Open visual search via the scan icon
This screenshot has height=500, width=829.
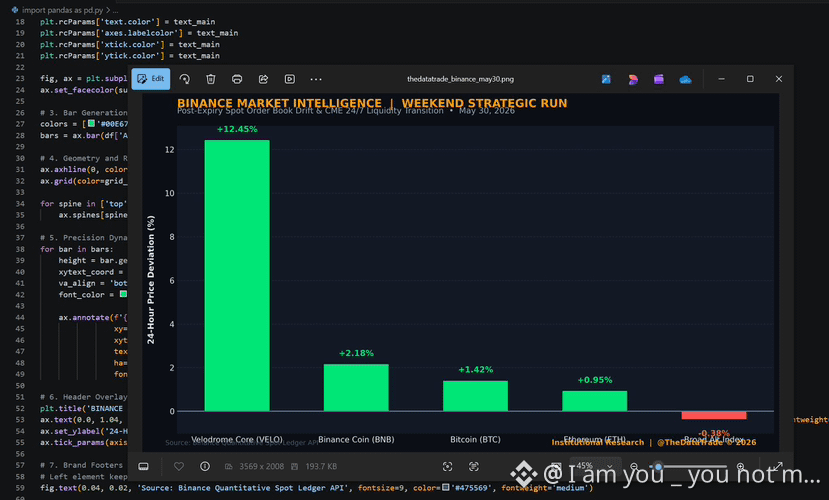[x=447, y=466]
